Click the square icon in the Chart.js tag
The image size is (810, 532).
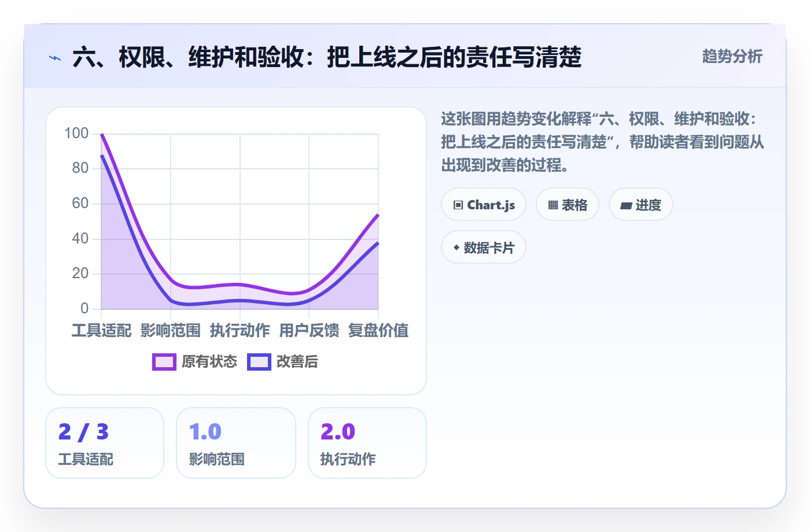pos(458,205)
